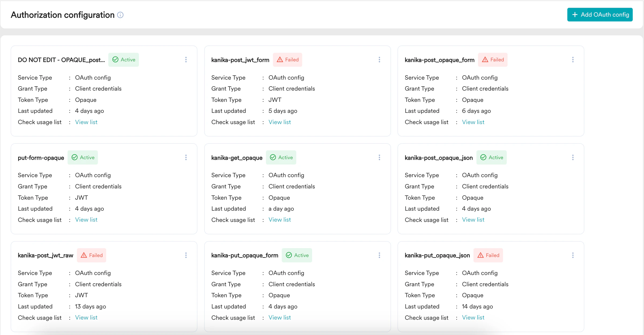Open kebab menu on DO NOT EDIT card

click(x=186, y=59)
